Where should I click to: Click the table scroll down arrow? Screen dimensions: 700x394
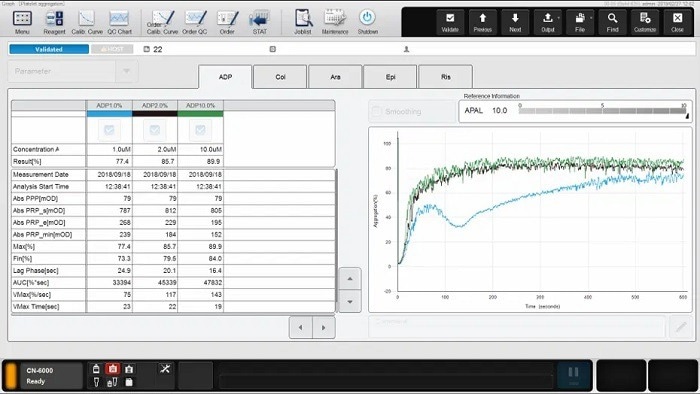(x=350, y=302)
